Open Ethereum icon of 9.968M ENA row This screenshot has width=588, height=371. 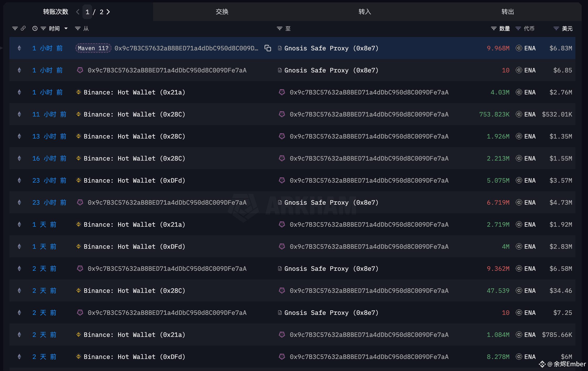pos(19,48)
